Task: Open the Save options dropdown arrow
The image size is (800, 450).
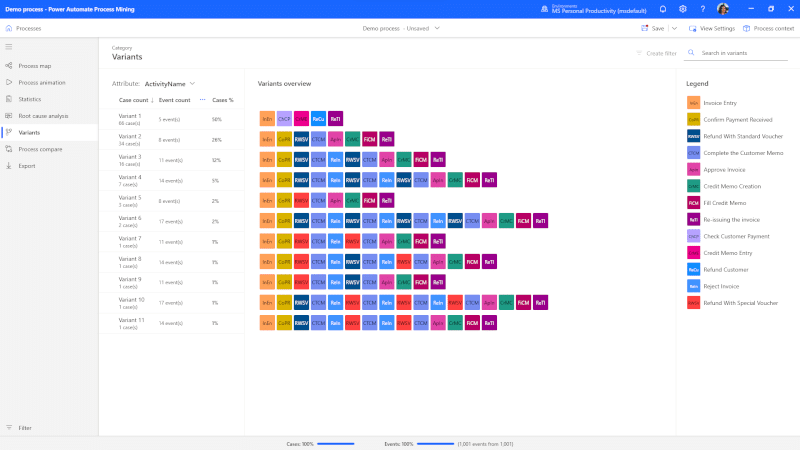Action: [675, 28]
